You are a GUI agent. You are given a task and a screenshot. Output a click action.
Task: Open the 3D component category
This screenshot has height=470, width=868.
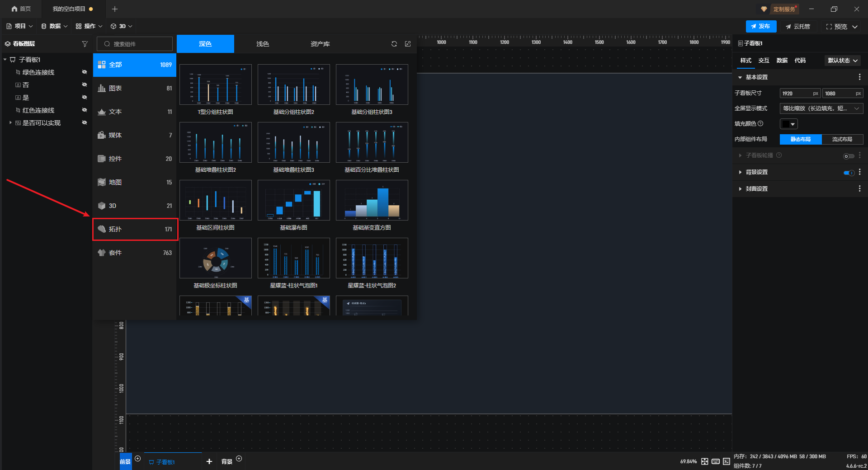(x=135, y=206)
